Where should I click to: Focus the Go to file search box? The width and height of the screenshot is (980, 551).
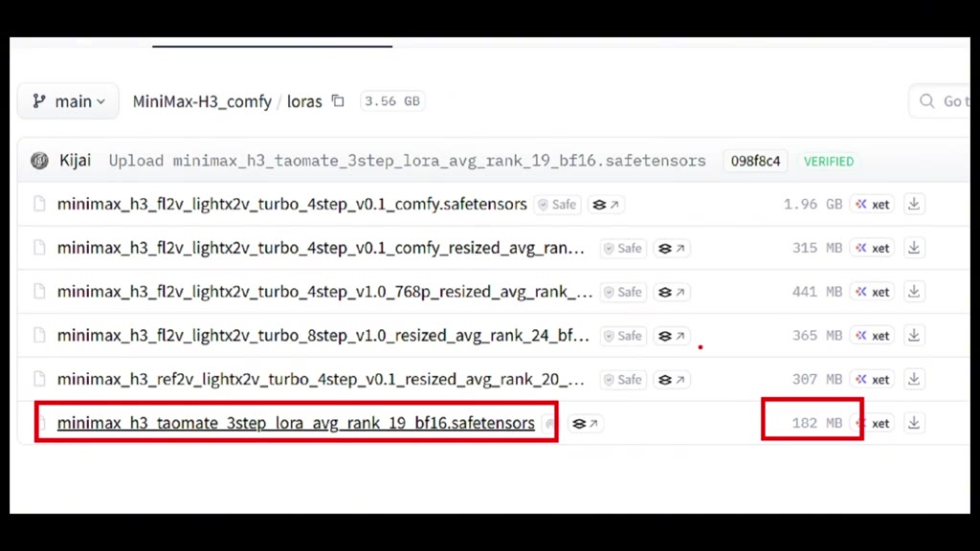pos(940,101)
